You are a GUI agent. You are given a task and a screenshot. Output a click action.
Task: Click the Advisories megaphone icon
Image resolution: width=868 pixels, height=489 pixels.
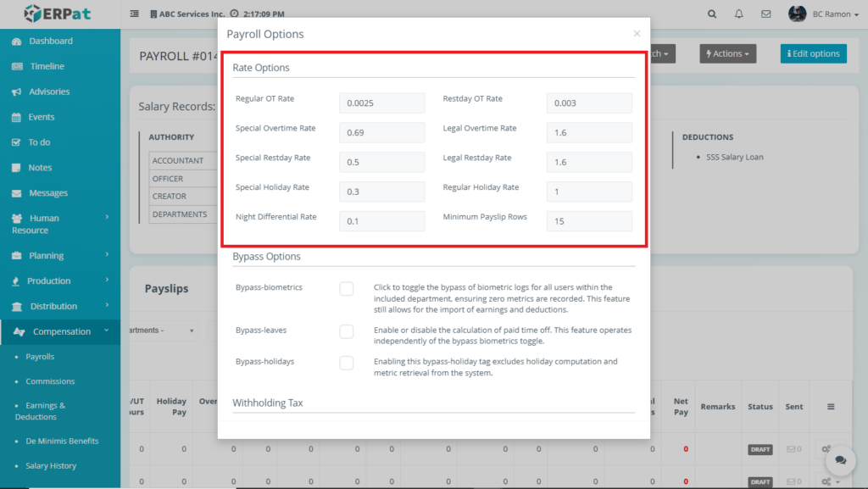(17, 92)
